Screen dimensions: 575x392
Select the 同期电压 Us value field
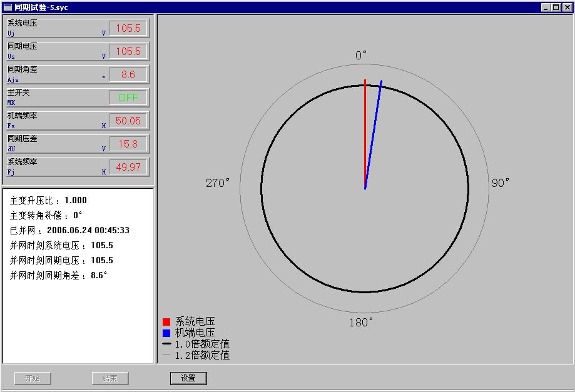[x=128, y=51]
